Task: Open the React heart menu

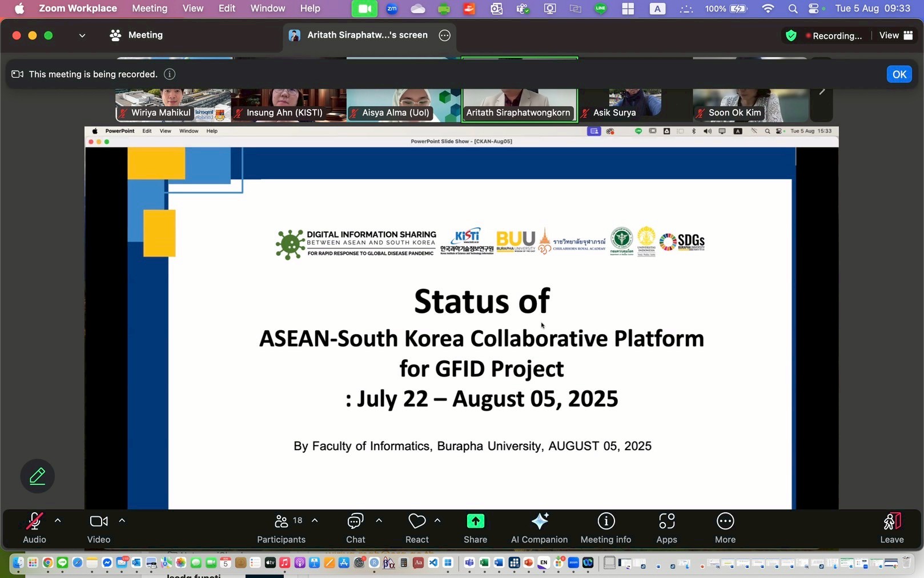Action: point(417,528)
